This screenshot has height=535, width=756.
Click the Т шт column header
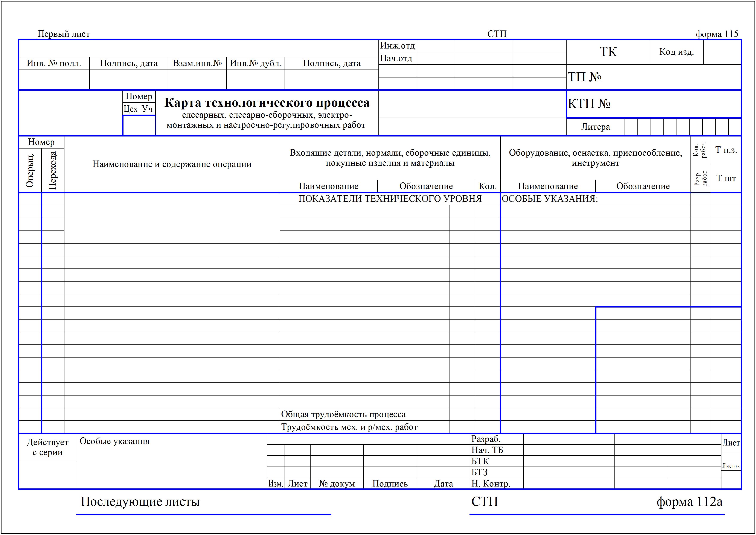[x=726, y=178]
